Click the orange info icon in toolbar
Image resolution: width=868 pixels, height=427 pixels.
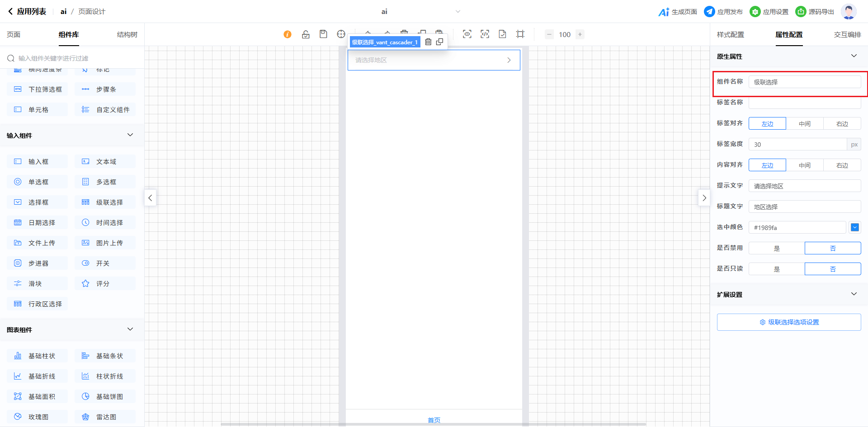(288, 34)
